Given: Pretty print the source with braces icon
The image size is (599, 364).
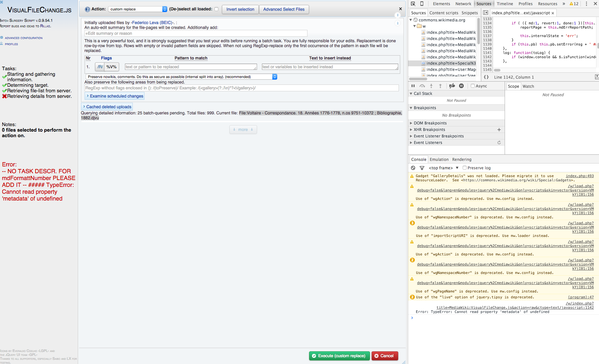Looking at the screenshot, I should tap(486, 77).
